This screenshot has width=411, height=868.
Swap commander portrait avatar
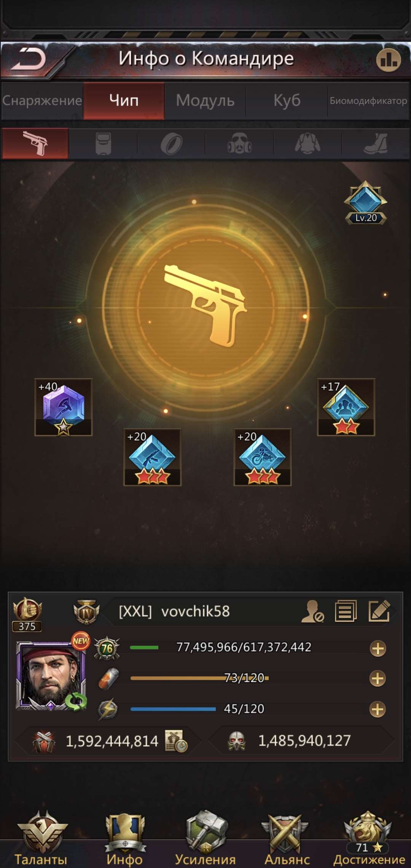coord(76,701)
